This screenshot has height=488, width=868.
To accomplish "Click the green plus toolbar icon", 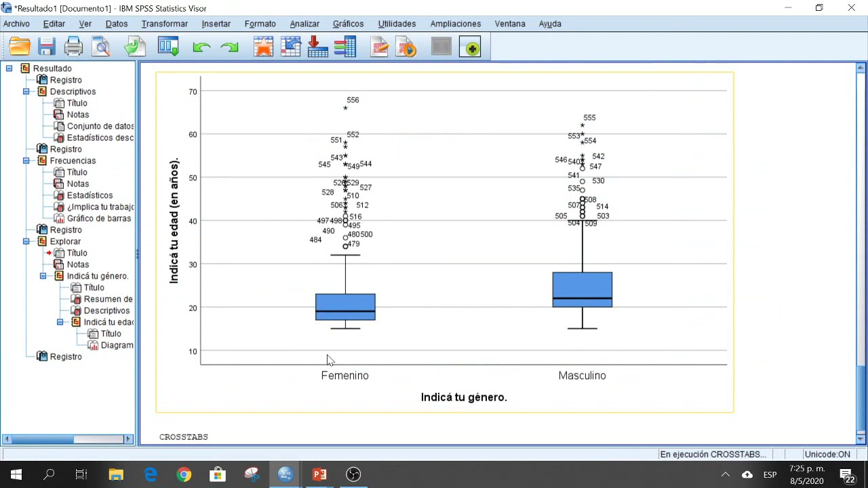I will (x=470, y=47).
